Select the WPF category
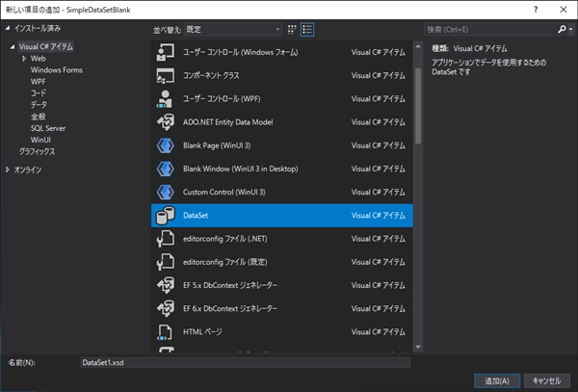The image size is (578, 392). tap(38, 82)
